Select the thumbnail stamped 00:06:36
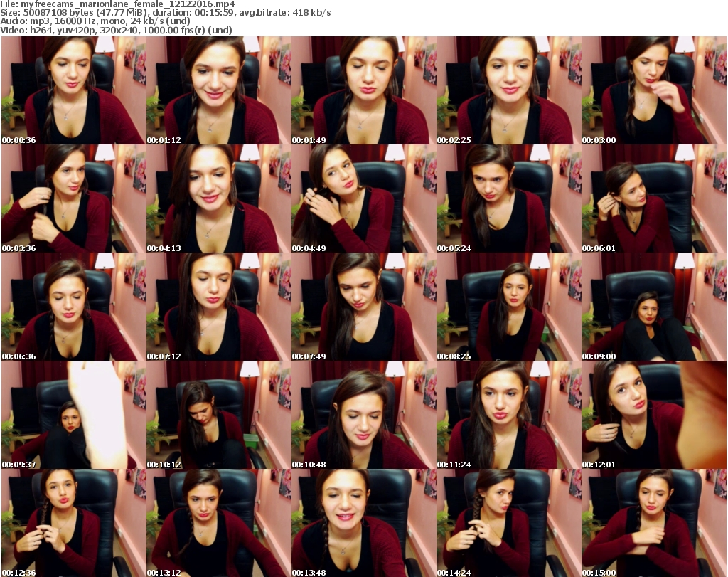Image resolution: width=728 pixels, height=577 pixels. pos(73,307)
